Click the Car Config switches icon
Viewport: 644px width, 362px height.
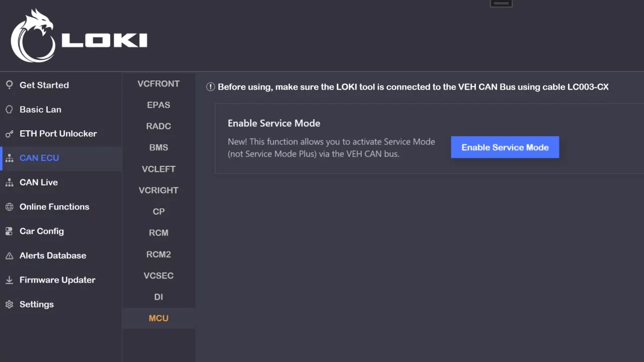9,231
